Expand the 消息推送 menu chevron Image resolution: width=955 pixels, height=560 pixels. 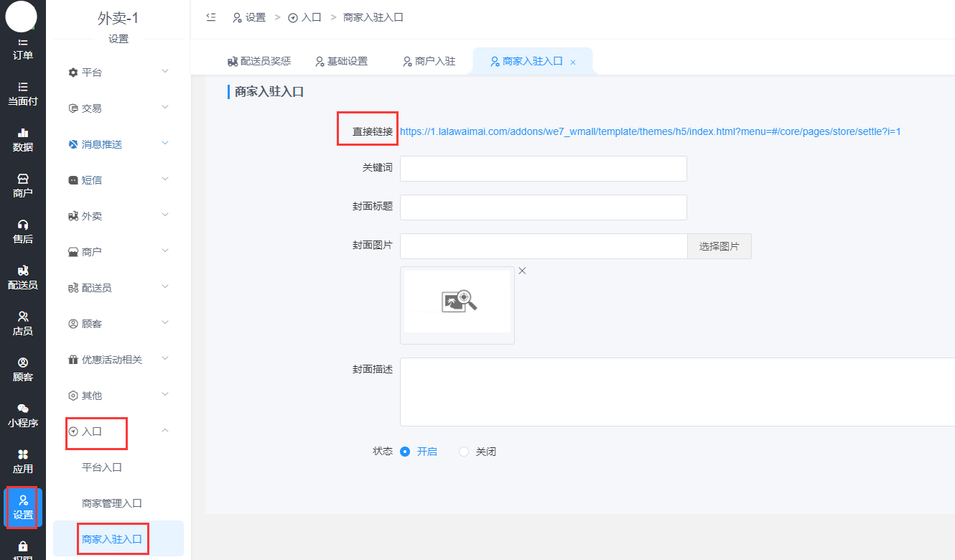(165, 143)
